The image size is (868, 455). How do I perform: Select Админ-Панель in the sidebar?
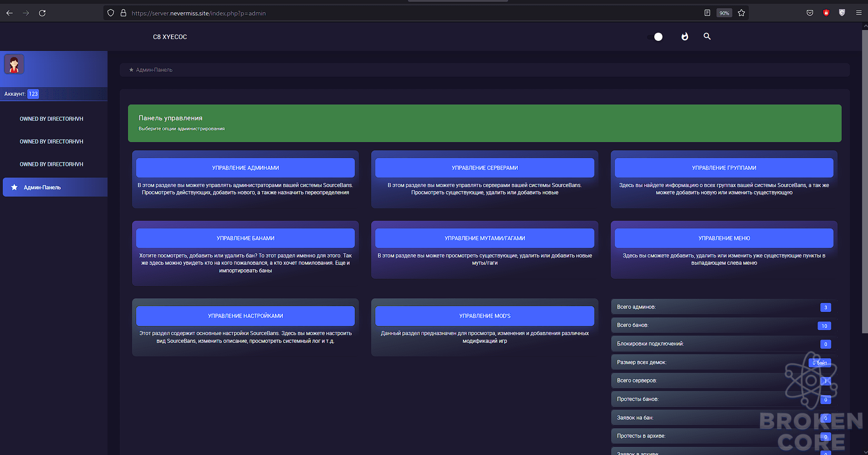pos(55,187)
